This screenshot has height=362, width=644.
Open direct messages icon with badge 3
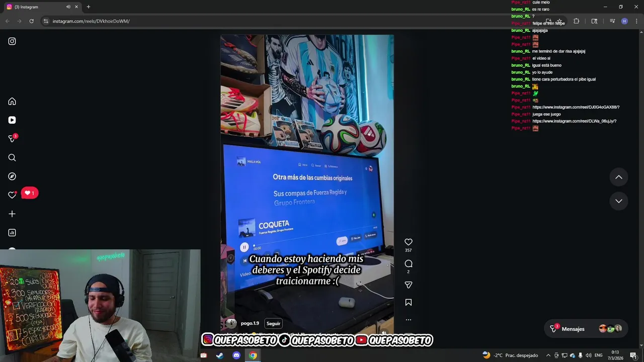tap(12, 139)
